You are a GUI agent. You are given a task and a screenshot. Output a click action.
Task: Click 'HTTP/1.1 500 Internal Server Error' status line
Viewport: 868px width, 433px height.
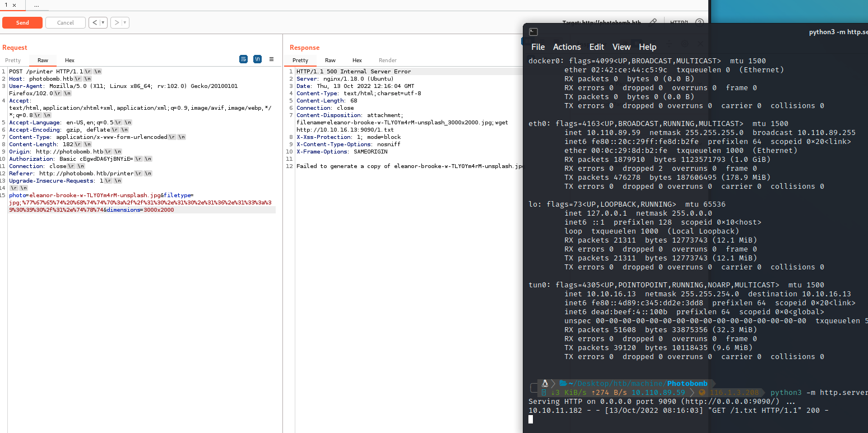[x=354, y=72]
